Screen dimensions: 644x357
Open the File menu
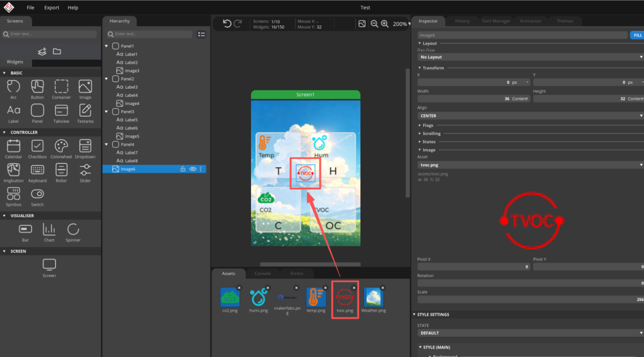pos(31,8)
